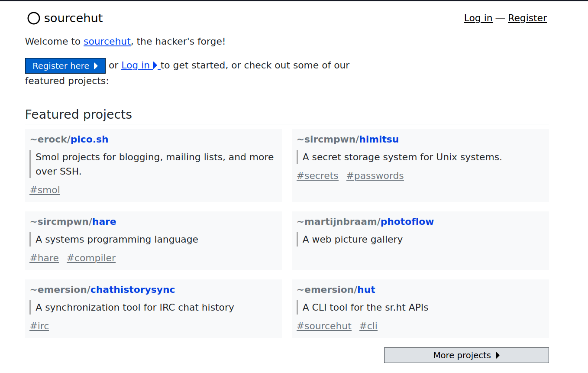Open the pico.sh project

(x=89, y=139)
